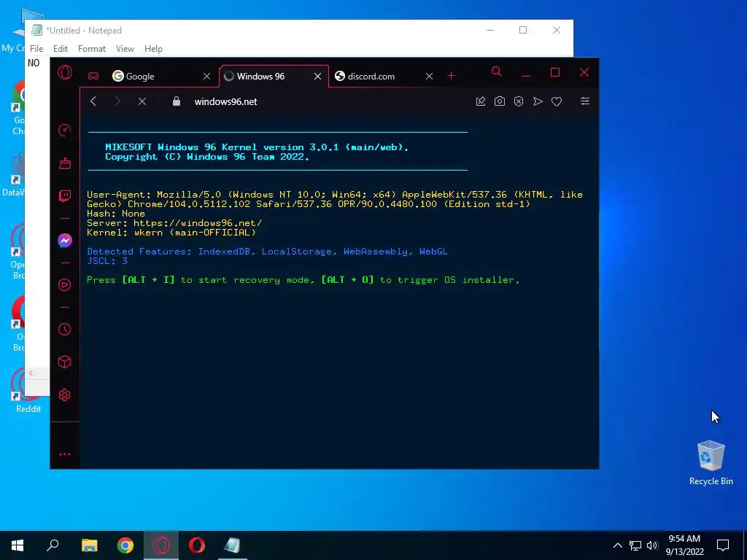Click the NO text in Notepad

pos(34,63)
